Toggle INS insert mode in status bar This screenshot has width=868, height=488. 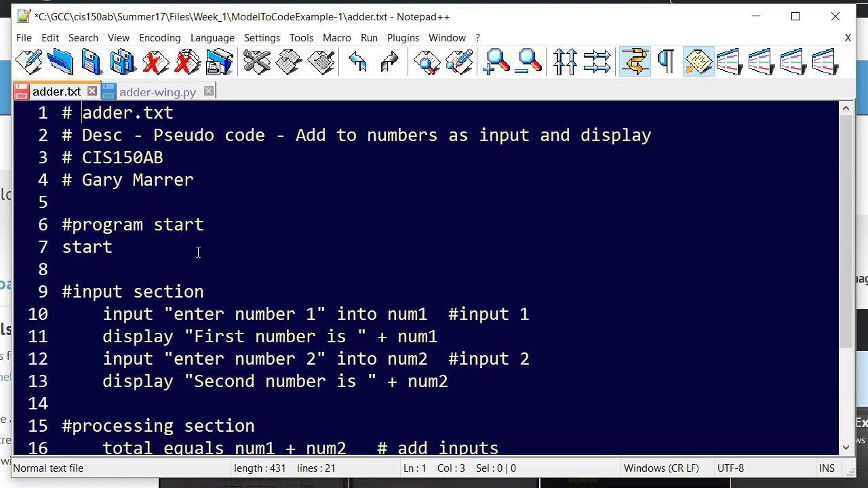click(827, 468)
